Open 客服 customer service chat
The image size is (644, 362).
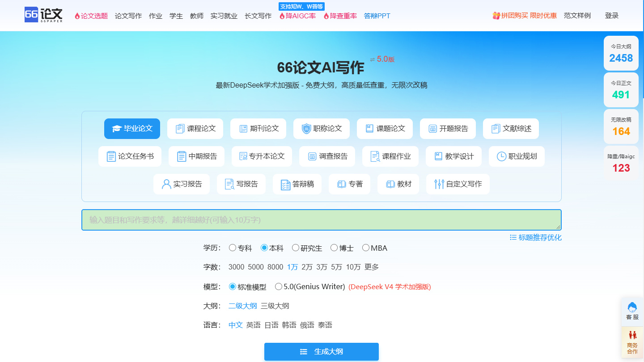click(x=632, y=311)
